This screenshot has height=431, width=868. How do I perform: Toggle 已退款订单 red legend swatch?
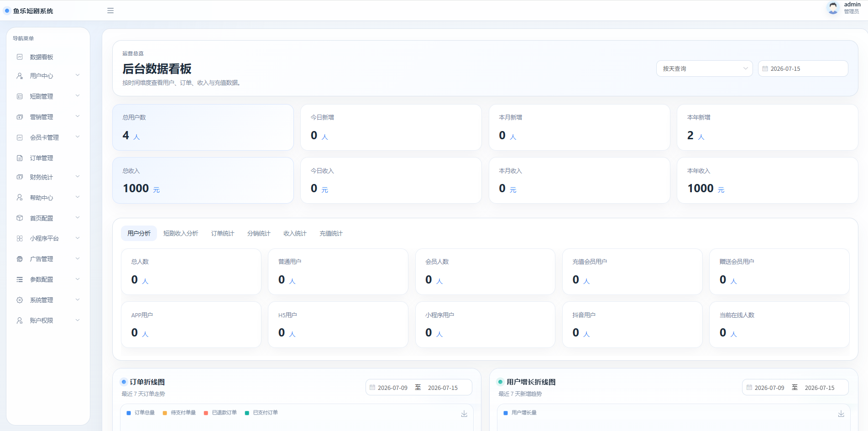pyautogui.click(x=206, y=413)
